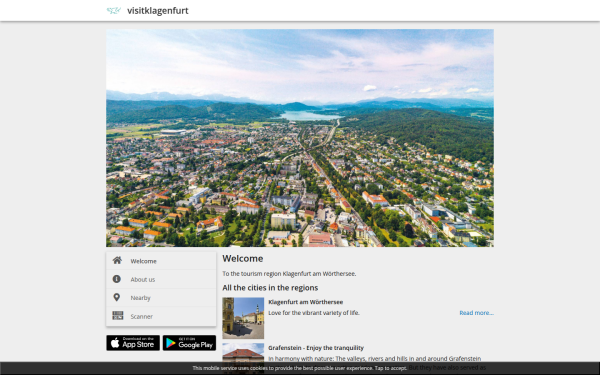Click the visitklagenfurt logo icon
600x375 pixels.
(114, 11)
